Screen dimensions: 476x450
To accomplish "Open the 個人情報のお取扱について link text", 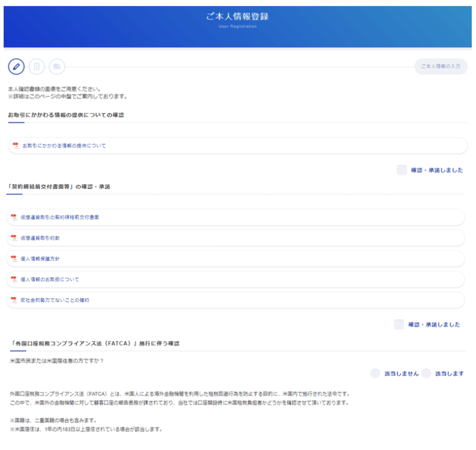I will click(49, 279).
